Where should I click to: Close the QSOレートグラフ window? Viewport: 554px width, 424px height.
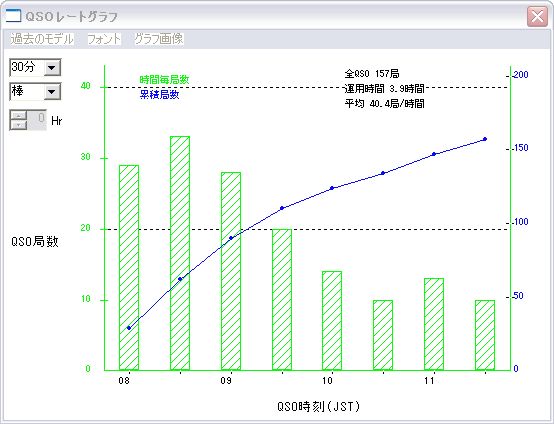537,16
